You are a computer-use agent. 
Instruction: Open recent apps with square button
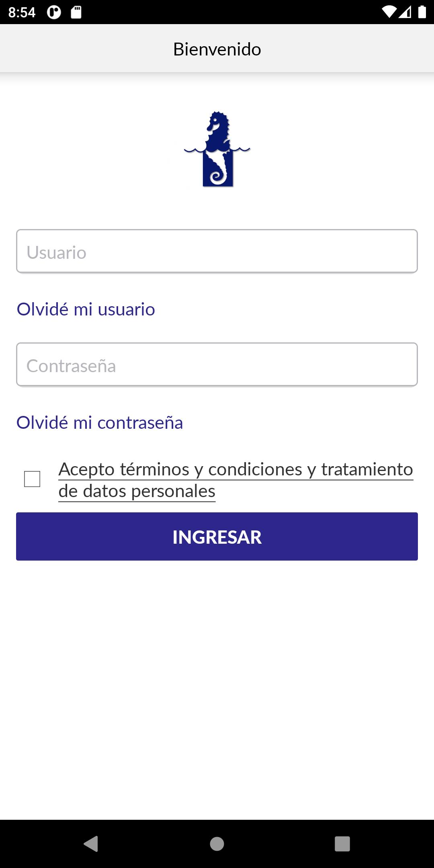pos(342,843)
